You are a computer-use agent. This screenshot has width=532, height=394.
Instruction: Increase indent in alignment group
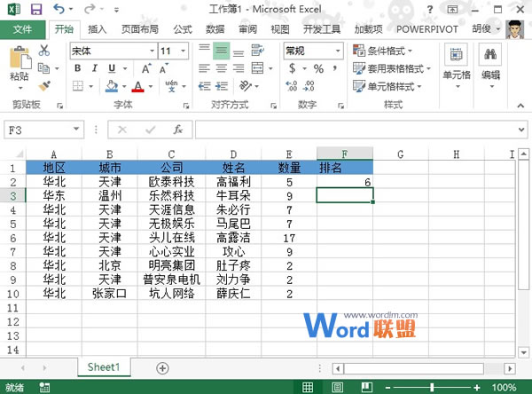click(x=222, y=86)
